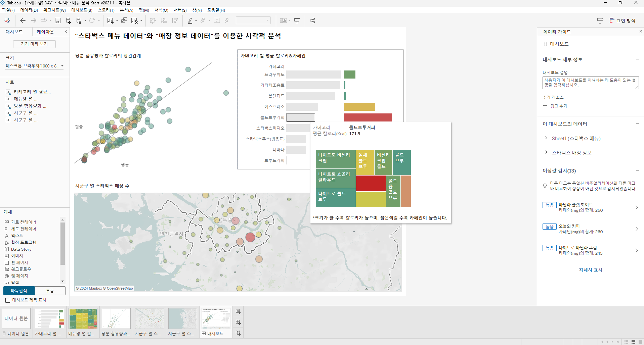644x345 pixels.
Task: Collapse the 이상값 감지(13) section
Action: click(637, 170)
